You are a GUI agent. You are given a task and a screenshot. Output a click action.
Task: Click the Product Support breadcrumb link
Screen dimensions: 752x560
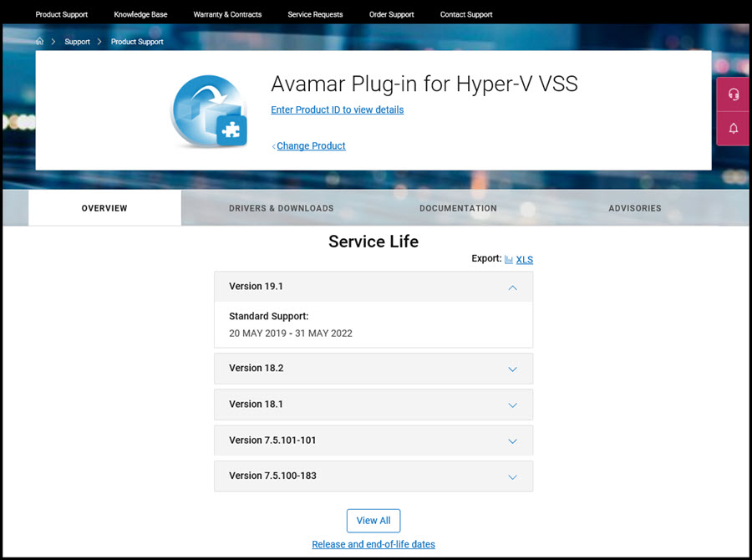click(137, 42)
